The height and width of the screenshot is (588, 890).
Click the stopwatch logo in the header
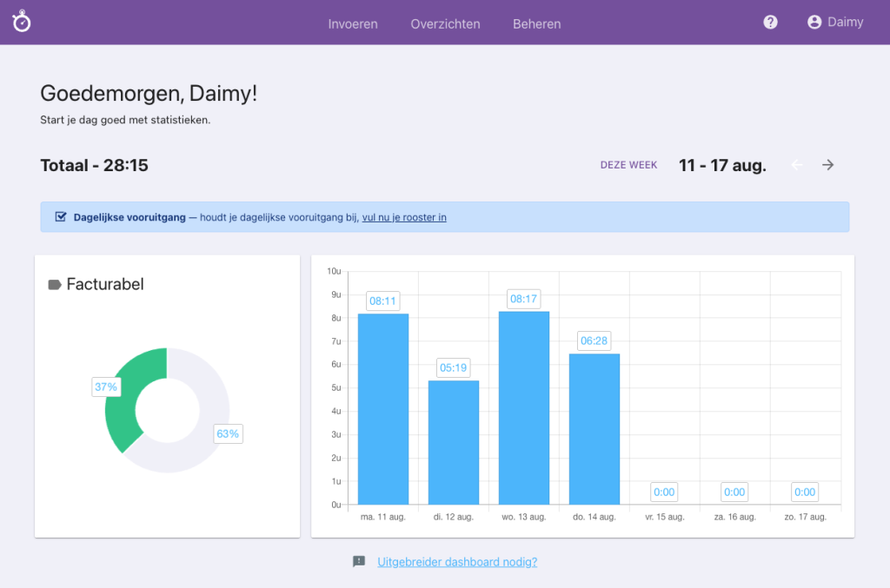tap(22, 22)
